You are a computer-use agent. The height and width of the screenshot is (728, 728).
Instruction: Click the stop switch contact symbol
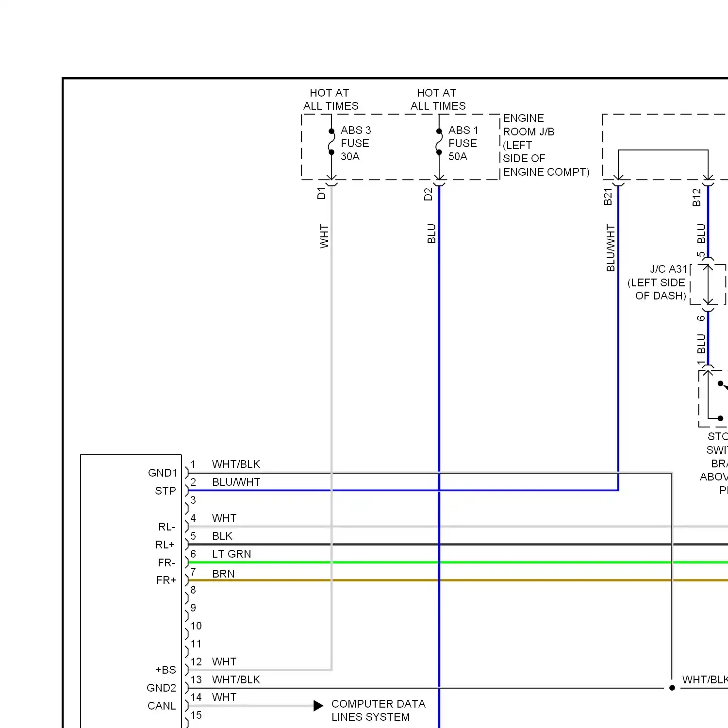(718, 400)
